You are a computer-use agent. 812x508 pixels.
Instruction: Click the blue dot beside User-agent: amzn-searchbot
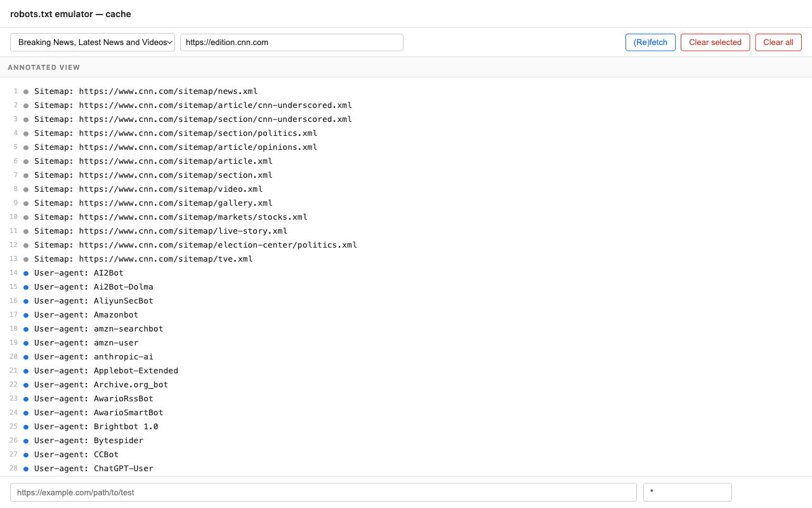[x=26, y=329]
